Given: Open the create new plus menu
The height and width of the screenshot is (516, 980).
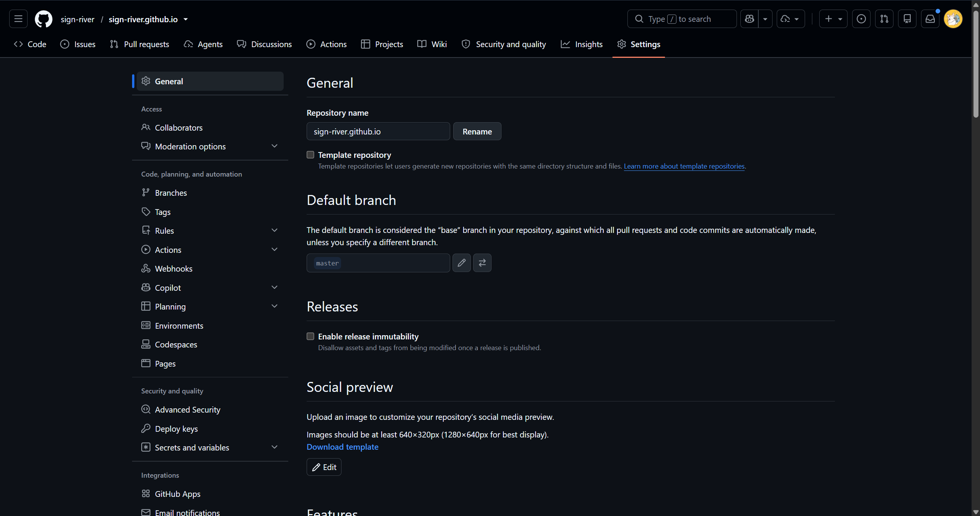Looking at the screenshot, I should (x=833, y=19).
